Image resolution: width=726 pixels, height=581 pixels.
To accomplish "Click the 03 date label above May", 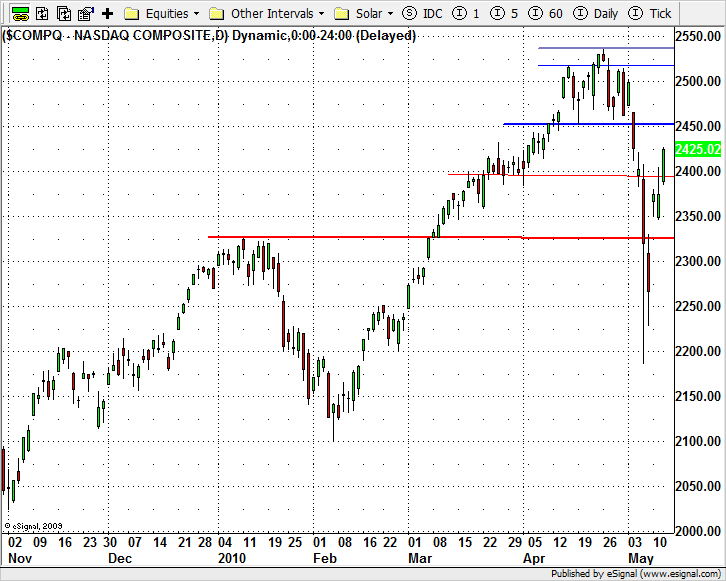I will (x=635, y=542).
